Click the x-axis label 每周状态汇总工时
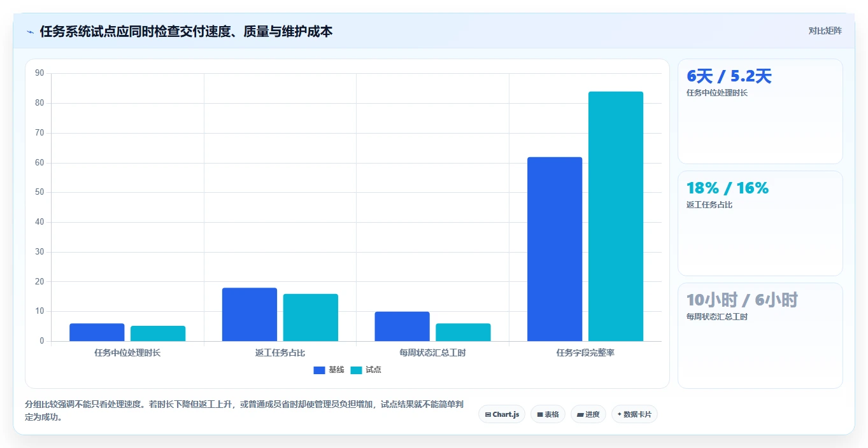Screen dimensions: 868x448 pyautogui.click(x=432, y=353)
